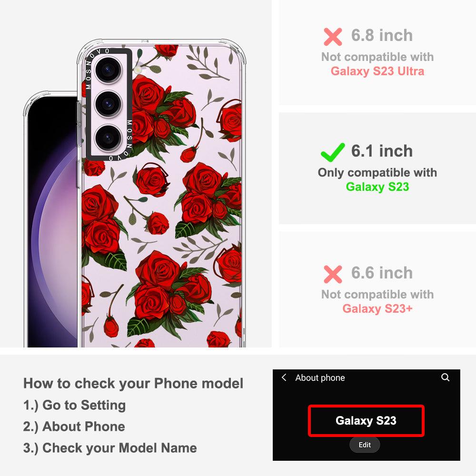Tap the search magnifier in About phone
476x476 pixels.
tap(446, 377)
